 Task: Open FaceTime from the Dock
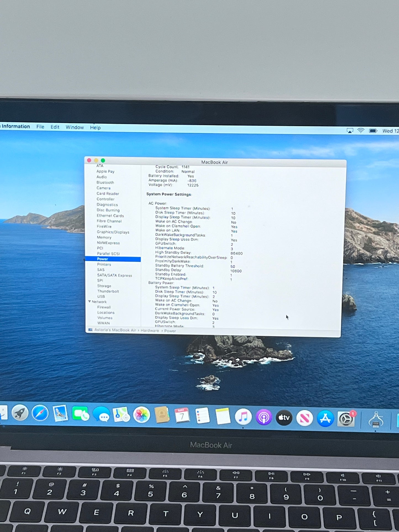tap(80, 414)
